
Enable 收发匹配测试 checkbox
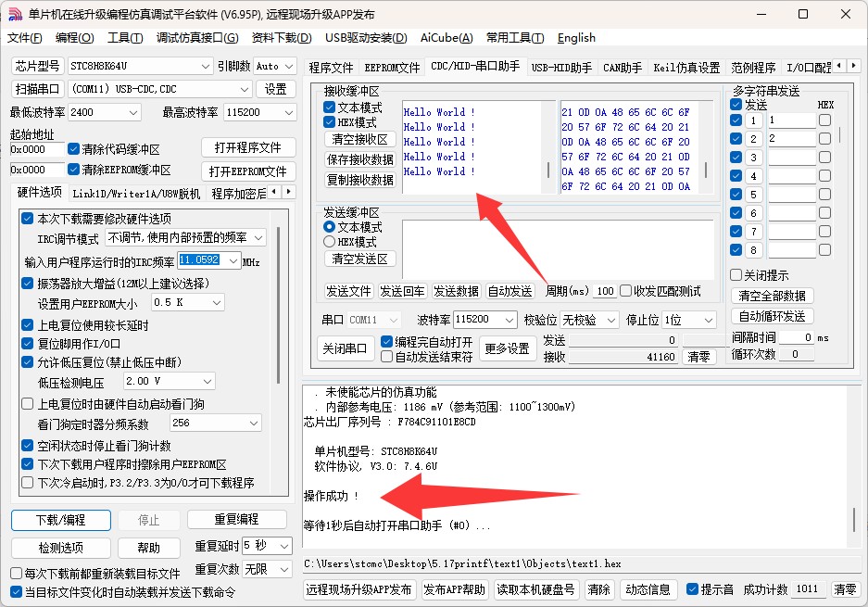(x=626, y=291)
